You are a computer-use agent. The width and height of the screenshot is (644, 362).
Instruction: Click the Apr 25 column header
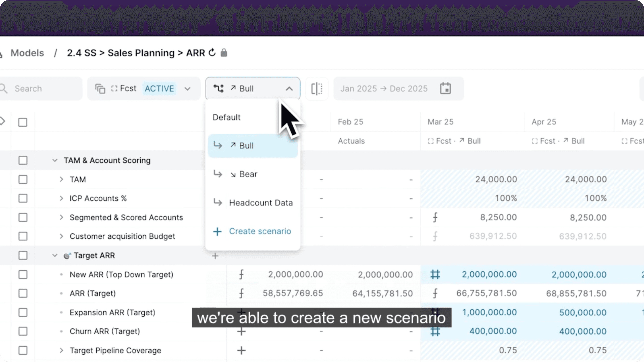pos(544,122)
